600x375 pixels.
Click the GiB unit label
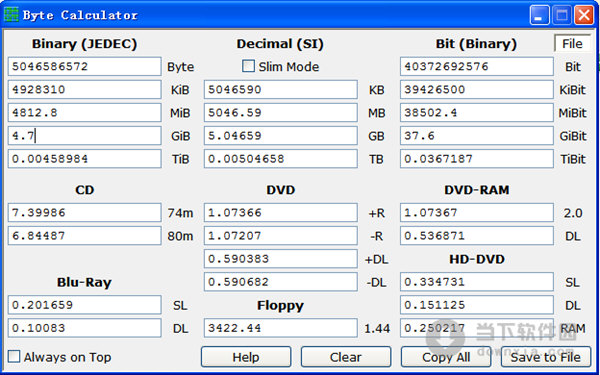pyautogui.click(x=180, y=136)
